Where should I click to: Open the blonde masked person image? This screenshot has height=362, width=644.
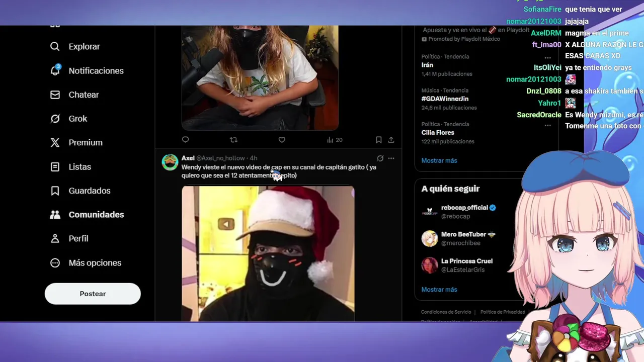(260, 78)
